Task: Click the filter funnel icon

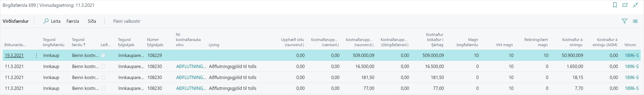Action: click(x=624, y=21)
